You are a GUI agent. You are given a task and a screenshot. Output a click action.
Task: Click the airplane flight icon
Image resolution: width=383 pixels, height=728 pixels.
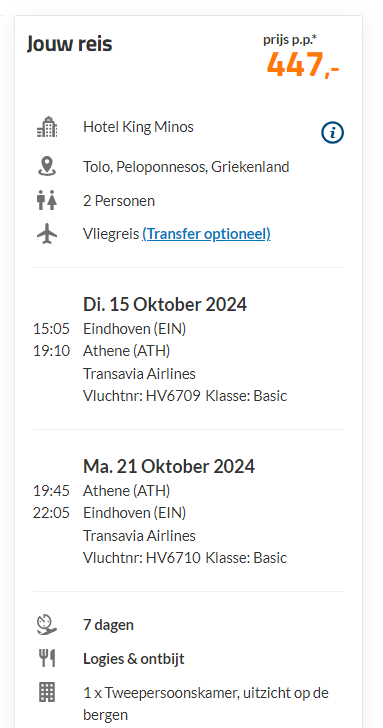[x=47, y=234]
